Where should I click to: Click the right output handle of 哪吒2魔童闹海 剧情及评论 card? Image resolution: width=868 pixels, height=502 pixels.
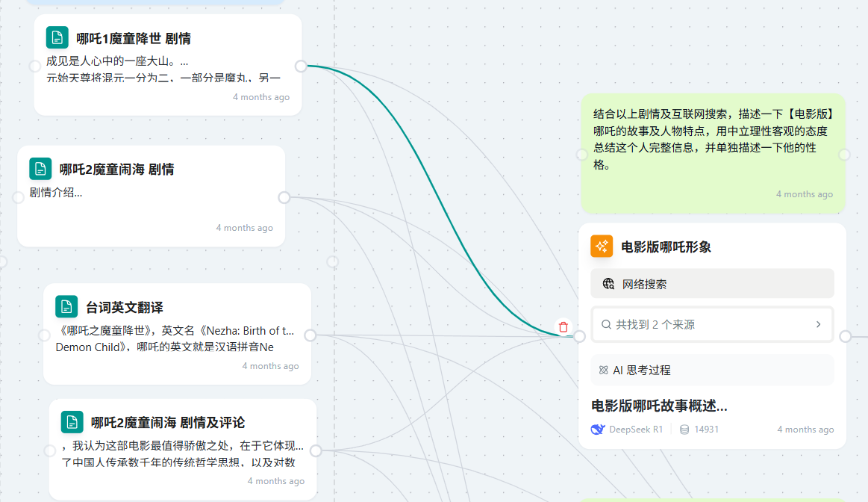coord(316,450)
